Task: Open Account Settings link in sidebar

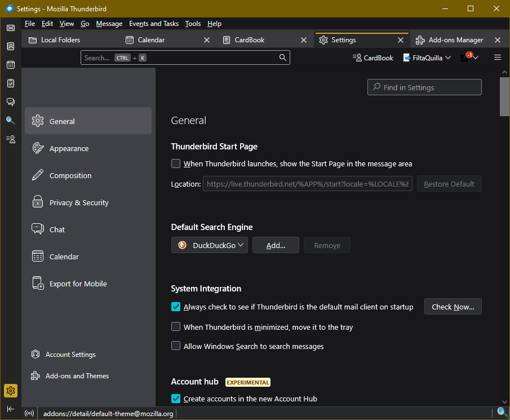Action: pyautogui.click(x=70, y=355)
